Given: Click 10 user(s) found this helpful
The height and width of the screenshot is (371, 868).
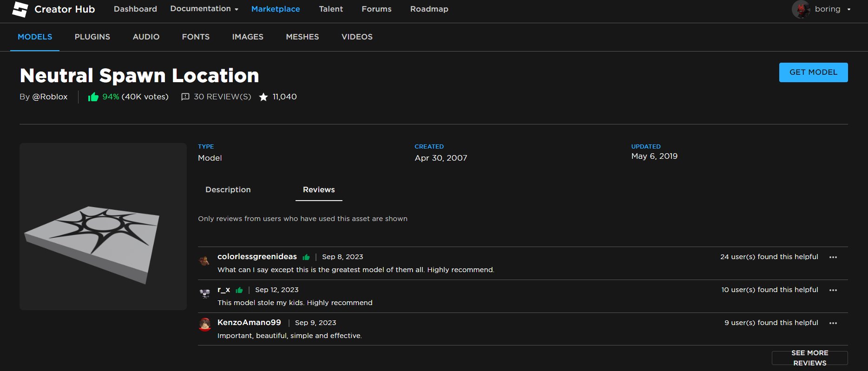Looking at the screenshot, I should tap(769, 290).
